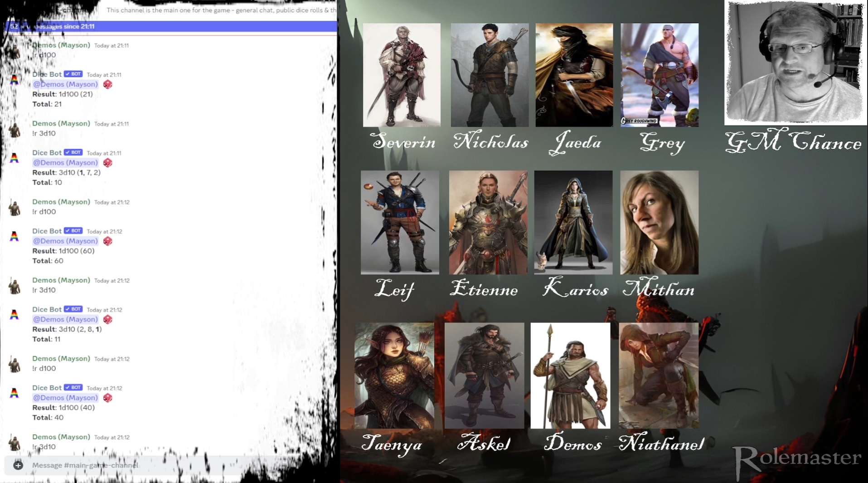Click the BOT badge on the Total: 10 Dice Bot message
Screen dimensions: 868x483
click(x=73, y=152)
